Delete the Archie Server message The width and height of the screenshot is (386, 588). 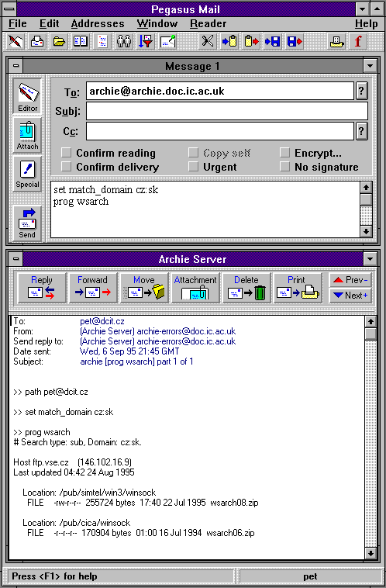pyautogui.click(x=246, y=288)
